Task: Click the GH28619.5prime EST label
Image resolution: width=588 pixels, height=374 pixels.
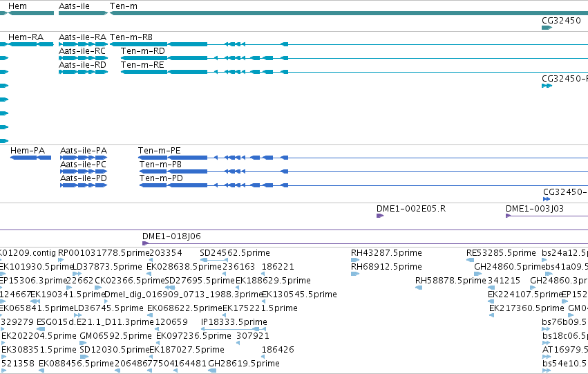Action: pyautogui.click(x=244, y=364)
